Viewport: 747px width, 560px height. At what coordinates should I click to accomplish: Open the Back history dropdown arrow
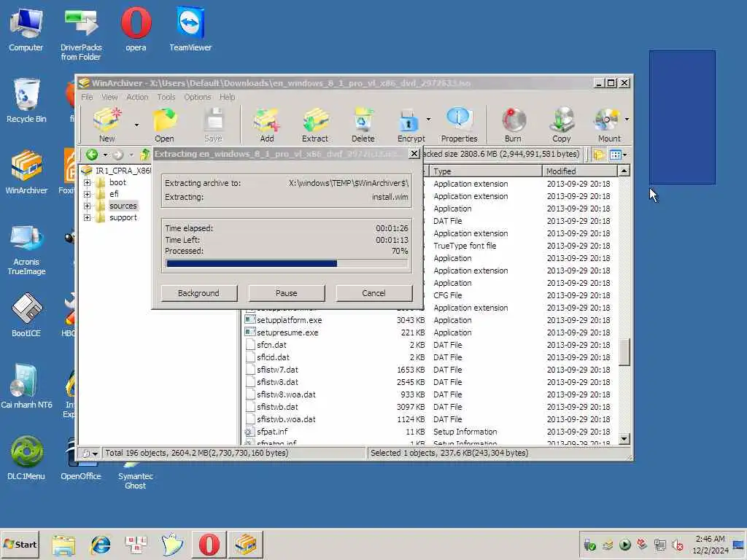[105, 155]
